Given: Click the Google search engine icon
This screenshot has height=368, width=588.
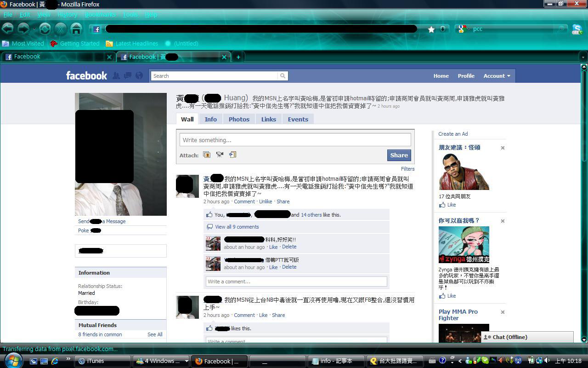Looking at the screenshot, I should pos(462,29).
